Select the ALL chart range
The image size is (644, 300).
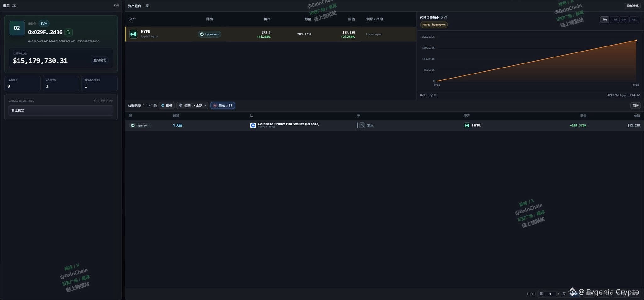click(x=634, y=19)
